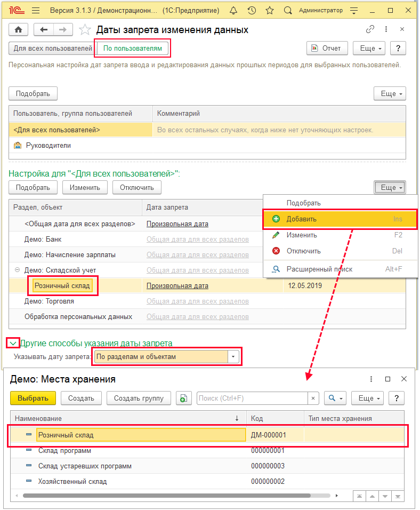Close the Даты запрета form tab
Screen dimensions: 420x510
click(402, 29)
